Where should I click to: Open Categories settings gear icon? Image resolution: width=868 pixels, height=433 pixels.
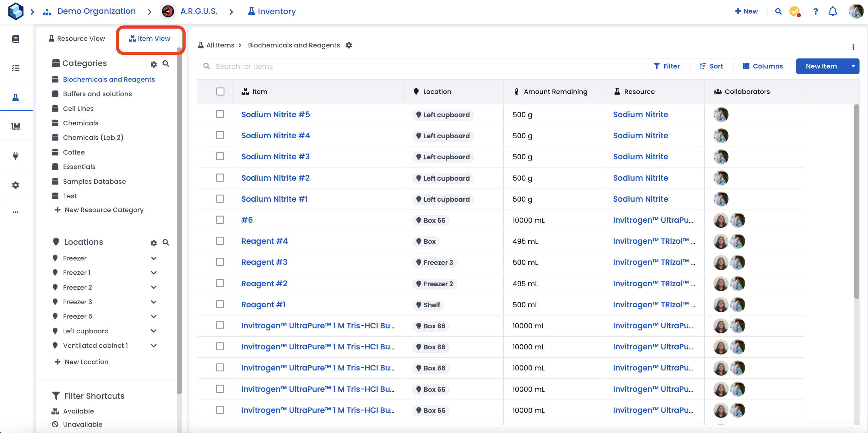click(154, 64)
